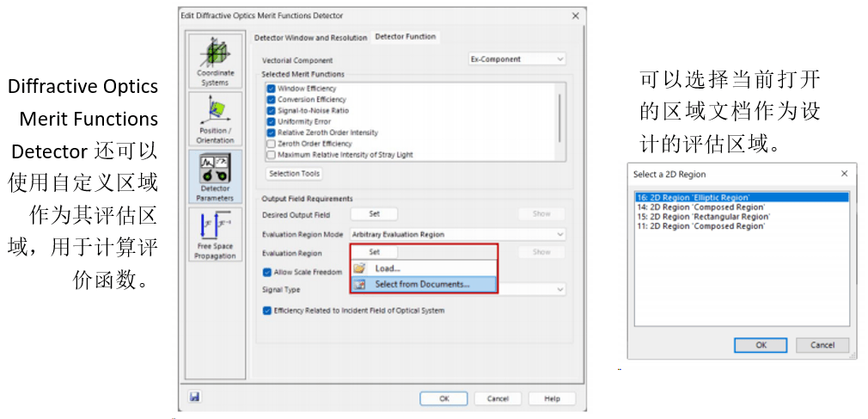Choose Load... from the popup menu
Screen dimensions: 868x419
coord(388,268)
